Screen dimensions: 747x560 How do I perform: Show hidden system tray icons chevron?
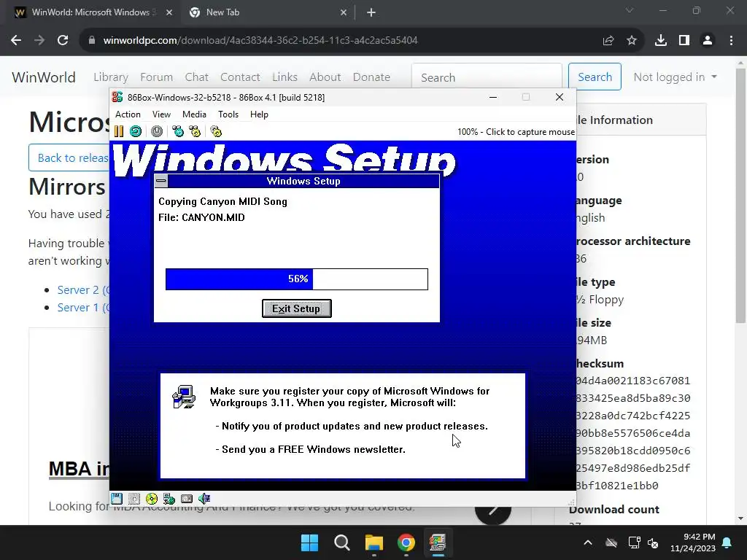pos(588,542)
